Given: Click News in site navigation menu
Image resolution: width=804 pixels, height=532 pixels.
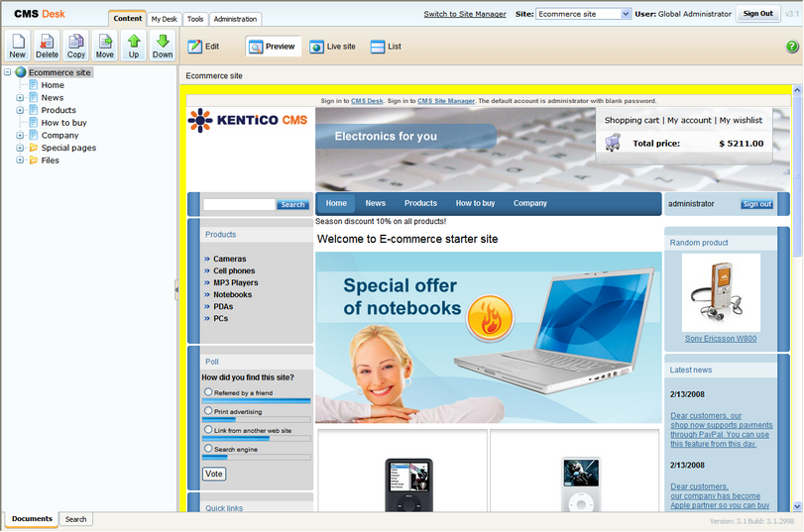Looking at the screenshot, I should [376, 203].
